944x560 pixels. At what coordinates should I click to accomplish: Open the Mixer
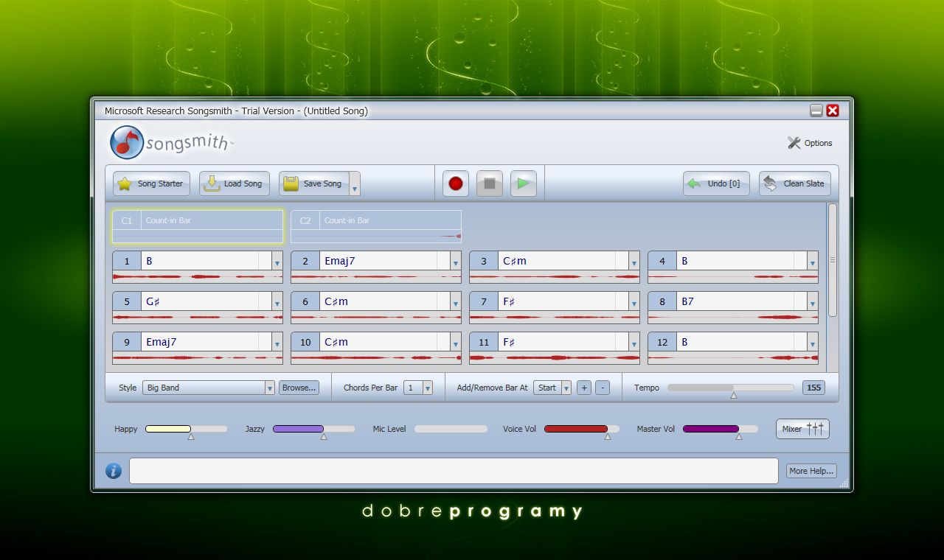[802, 429]
